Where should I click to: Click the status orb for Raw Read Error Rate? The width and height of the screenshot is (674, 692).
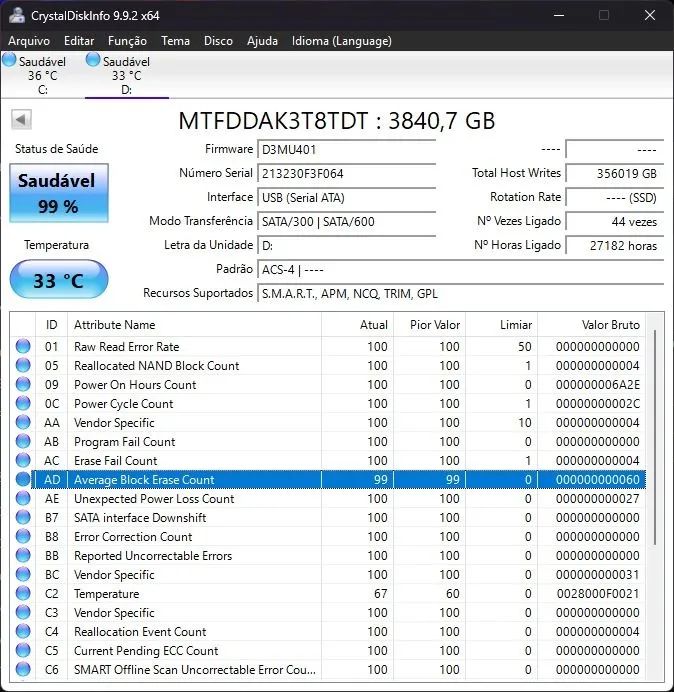click(x=23, y=346)
